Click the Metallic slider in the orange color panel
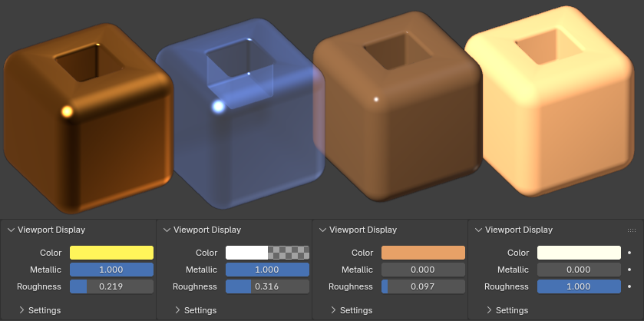The image size is (644, 321). point(423,270)
